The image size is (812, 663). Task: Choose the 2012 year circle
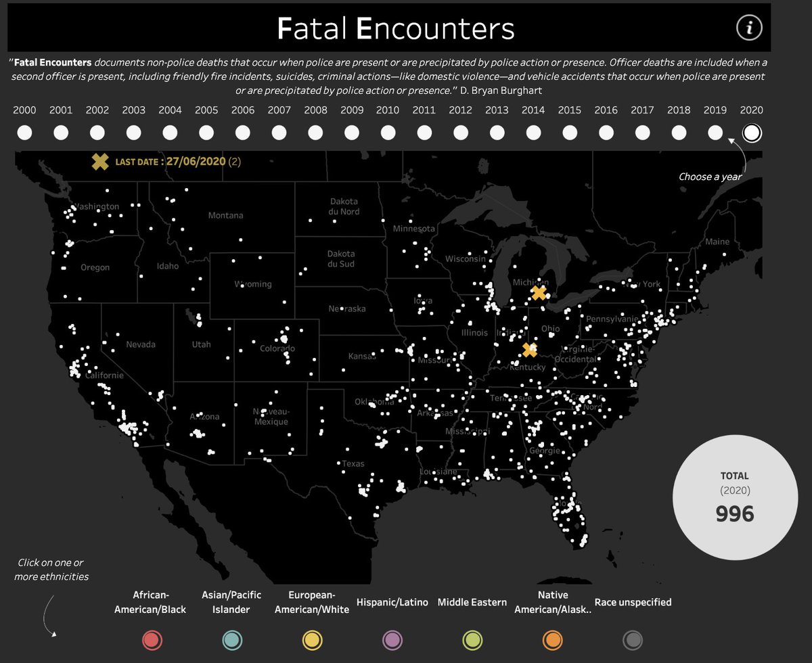click(461, 133)
